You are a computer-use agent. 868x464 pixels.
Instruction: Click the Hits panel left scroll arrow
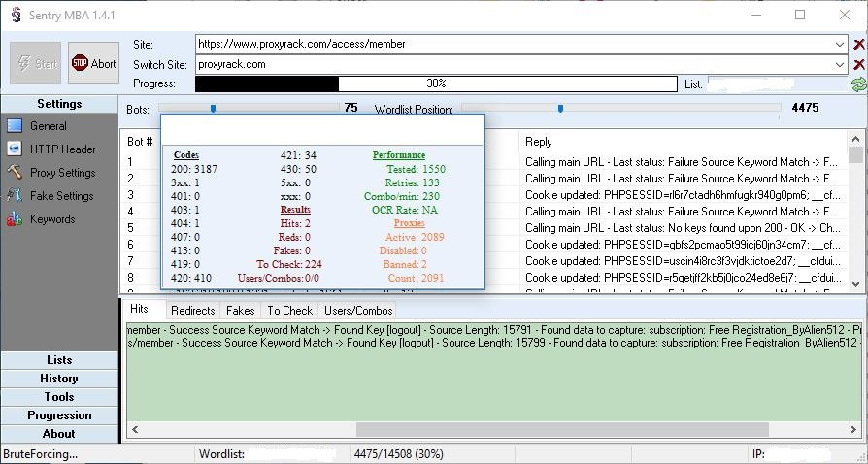[135, 429]
